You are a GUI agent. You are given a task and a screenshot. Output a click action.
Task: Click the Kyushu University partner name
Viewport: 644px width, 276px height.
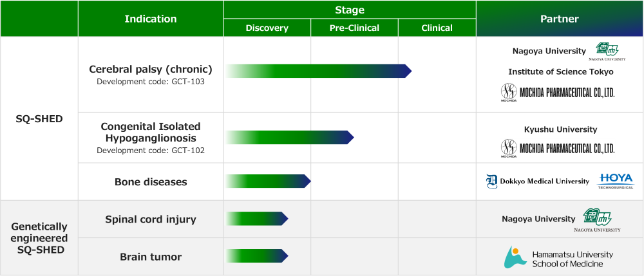click(561, 129)
